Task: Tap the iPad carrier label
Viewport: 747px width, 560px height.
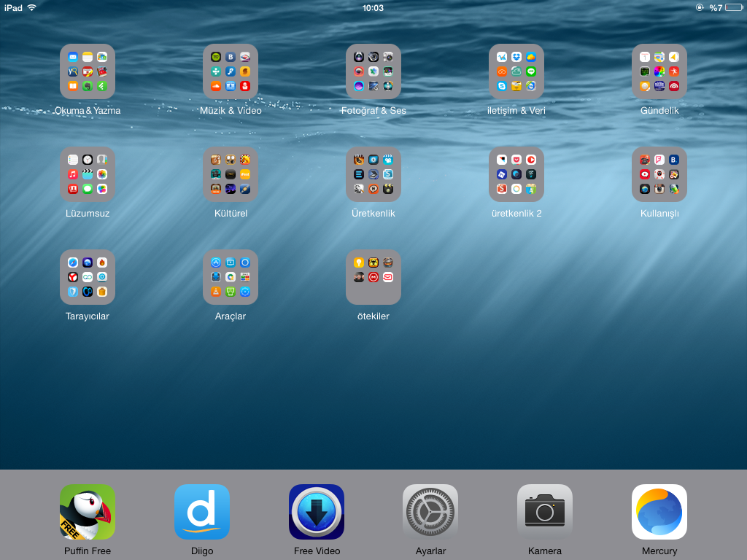Action: 13,7
